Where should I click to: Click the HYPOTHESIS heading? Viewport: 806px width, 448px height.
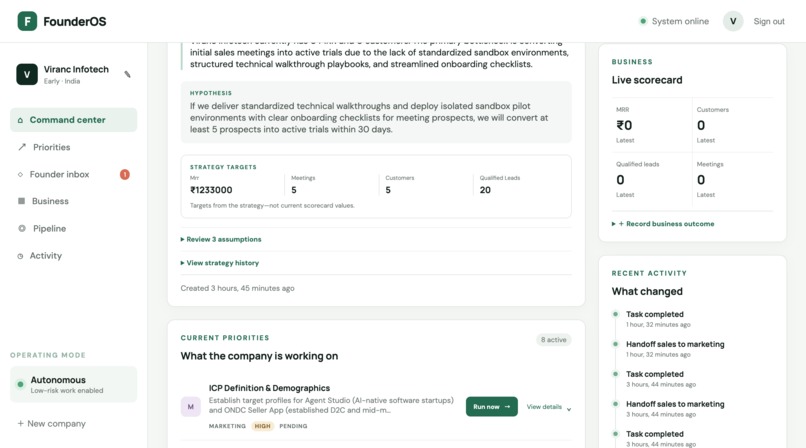click(x=211, y=93)
